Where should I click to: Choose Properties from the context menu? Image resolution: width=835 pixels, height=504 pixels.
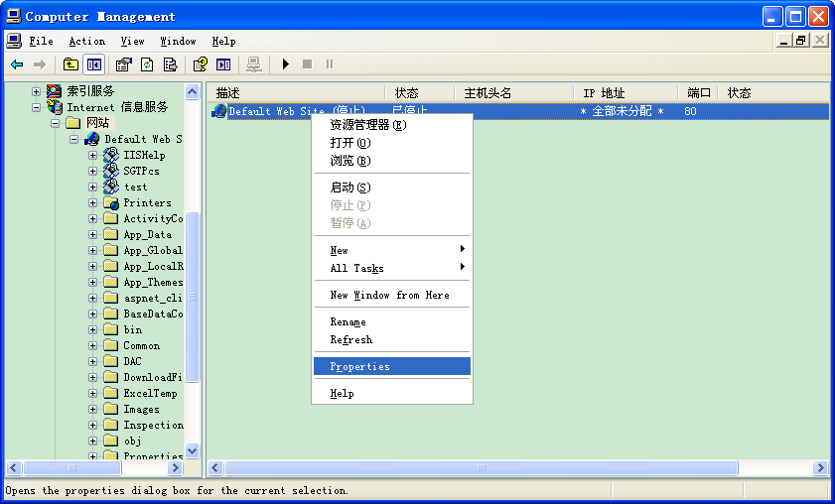pos(392,366)
